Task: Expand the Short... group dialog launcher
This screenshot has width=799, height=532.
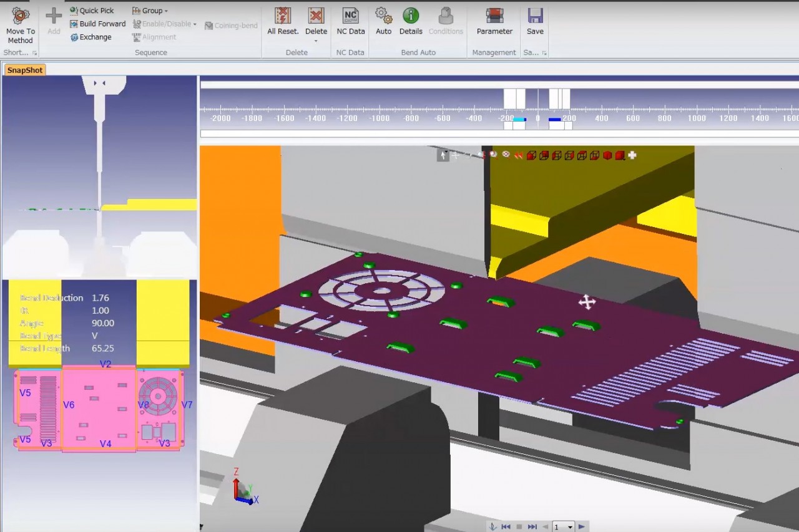Action: (x=35, y=53)
